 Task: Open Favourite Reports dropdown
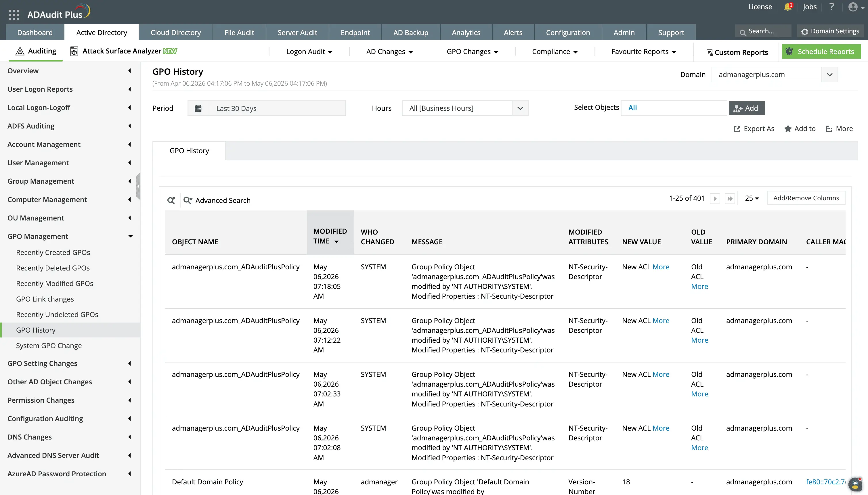click(x=643, y=52)
